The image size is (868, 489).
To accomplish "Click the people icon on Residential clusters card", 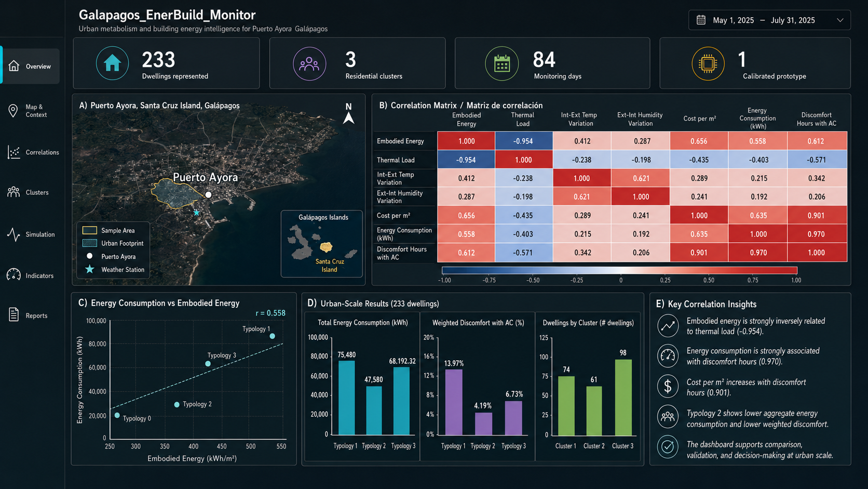I will pos(309,63).
